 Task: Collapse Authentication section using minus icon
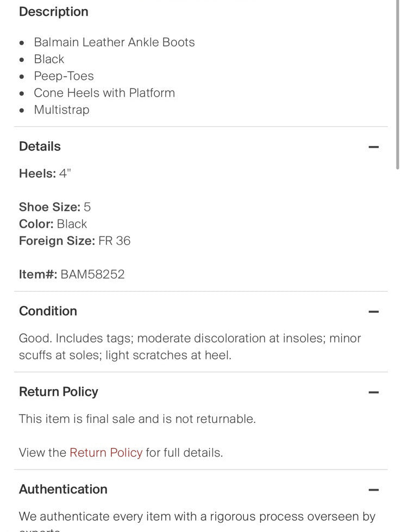(x=373, y=490)
